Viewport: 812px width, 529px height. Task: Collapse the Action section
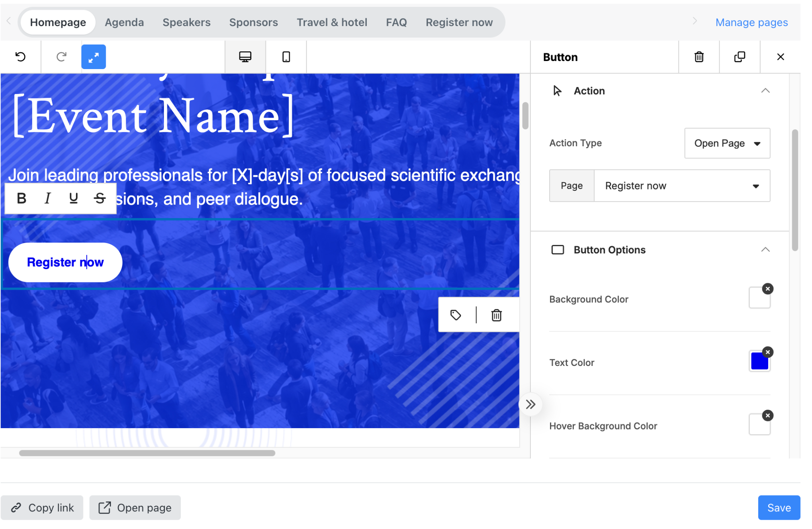pyautogui.click(x=765, y=91)
